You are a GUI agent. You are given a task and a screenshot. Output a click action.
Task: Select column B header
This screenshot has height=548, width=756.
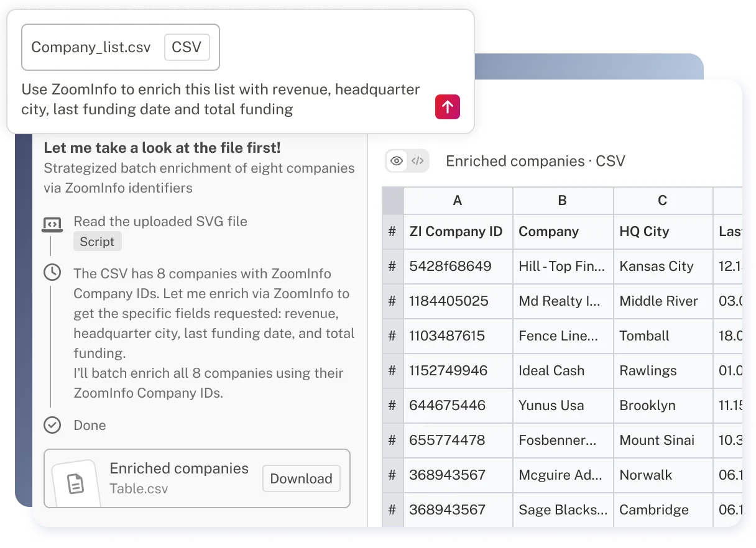tap(562, 201)
